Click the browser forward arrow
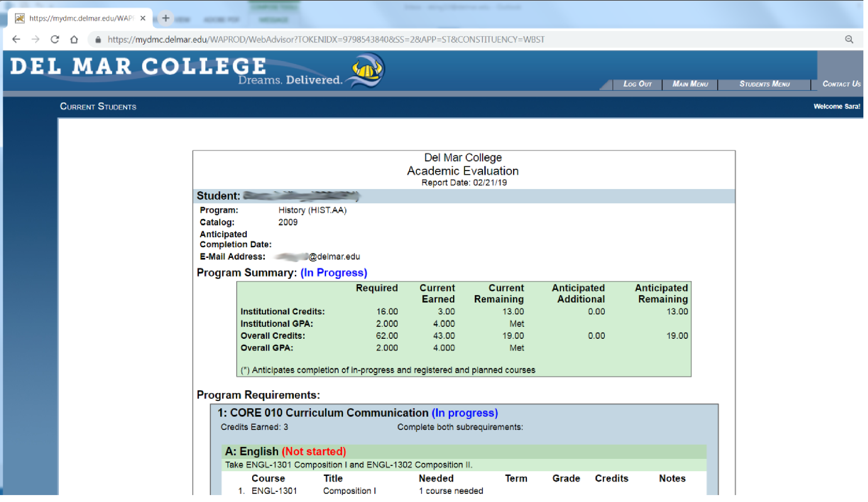 pyautogui.click(x=35, y=39)
